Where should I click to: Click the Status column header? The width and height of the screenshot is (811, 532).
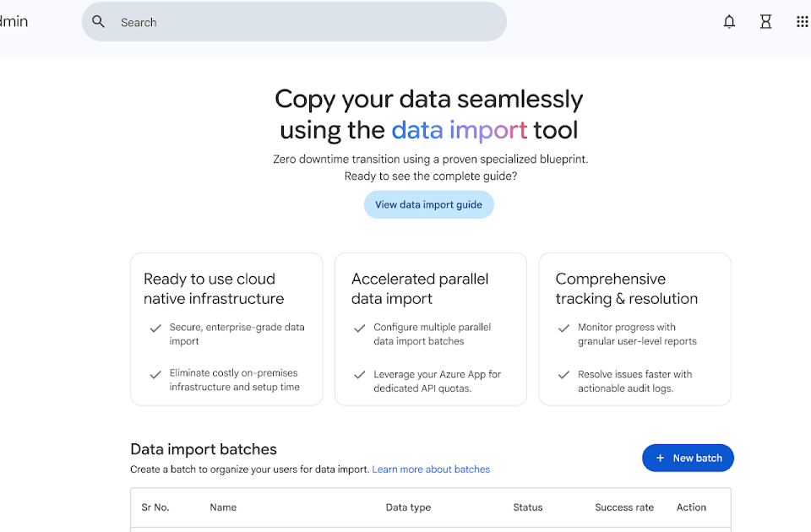pyautogui.click(x=527, y=508)
